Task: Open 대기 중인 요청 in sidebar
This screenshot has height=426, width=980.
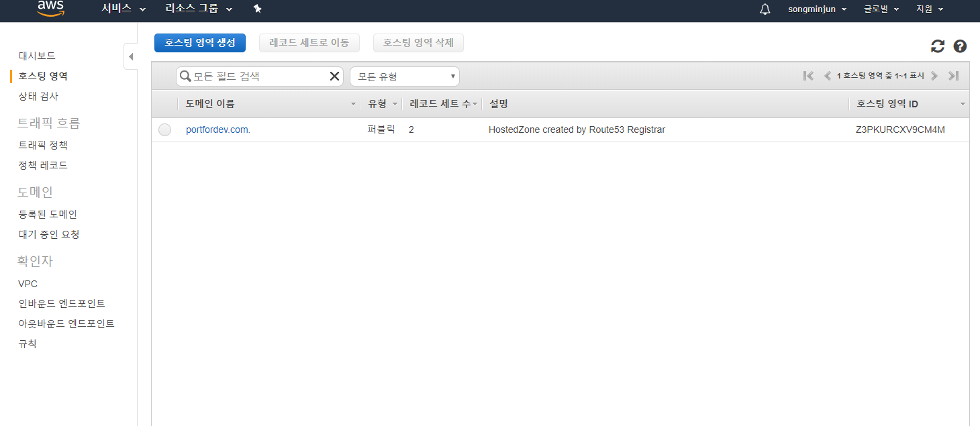Action: click(x=49, y=234)
